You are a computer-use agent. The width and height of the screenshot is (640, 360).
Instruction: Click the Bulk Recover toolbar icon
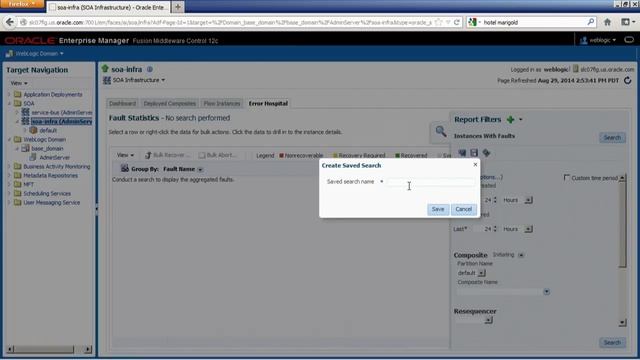pyautogui.click(x=148, y=155)
